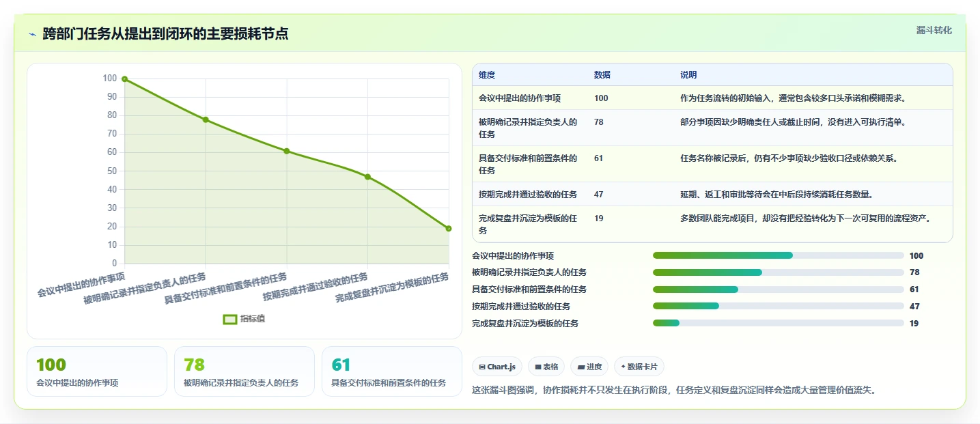Screen dimensions: 980x424
Task: Click the chart data point at value 19
Action: coord(449,229)
